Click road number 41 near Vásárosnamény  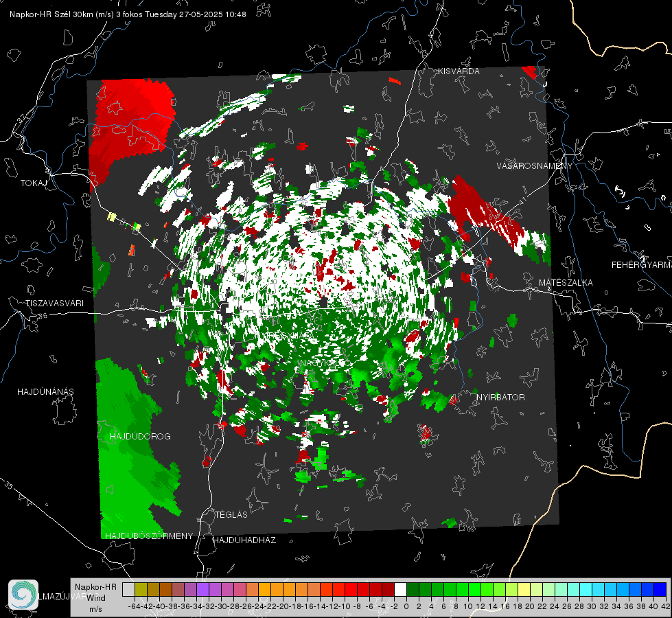pyautogui.click(x=522, y=201)
